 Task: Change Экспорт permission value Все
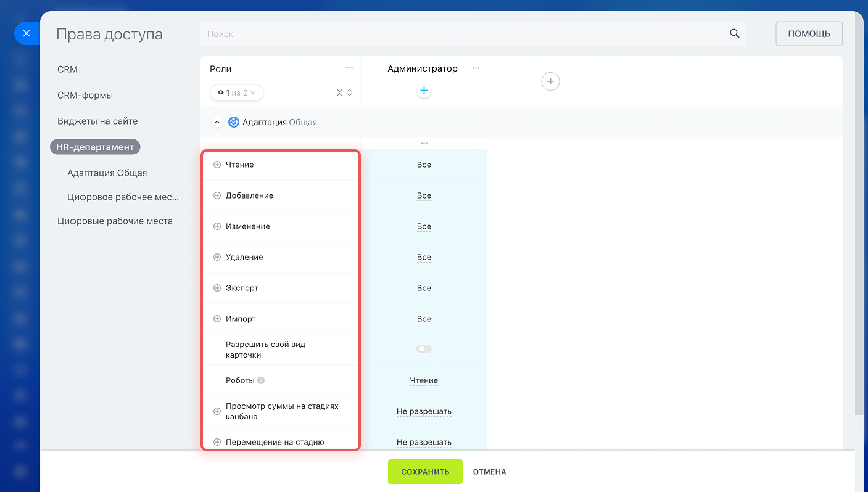point(424,288)
